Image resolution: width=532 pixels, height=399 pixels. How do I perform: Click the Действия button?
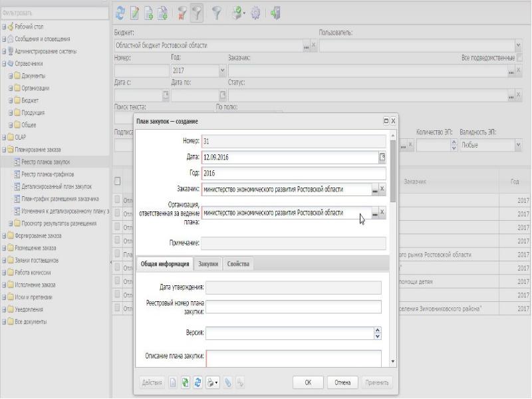pyautogui.click(x=152, y=382)
